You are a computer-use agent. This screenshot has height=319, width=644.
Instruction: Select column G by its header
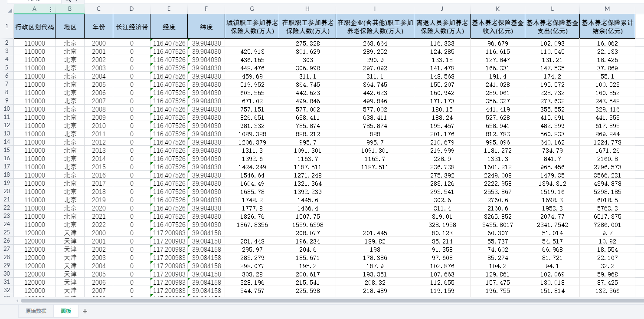coord(252,9)
